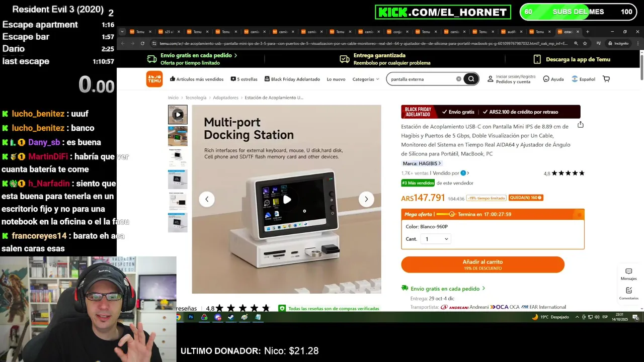The image size is (644, 362).
Task: Open the shopping cart icon
Action: [606, 79]
